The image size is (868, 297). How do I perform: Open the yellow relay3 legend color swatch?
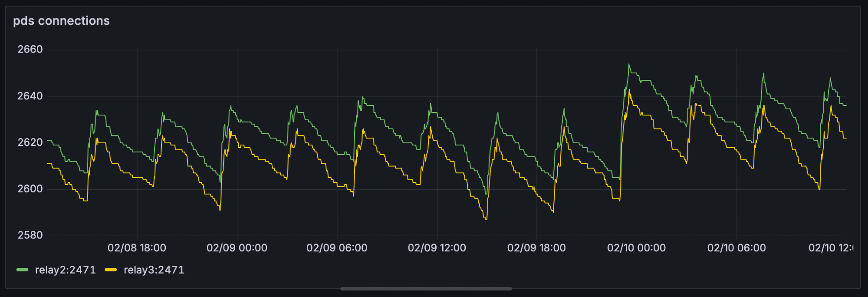[x=111, y=270]
